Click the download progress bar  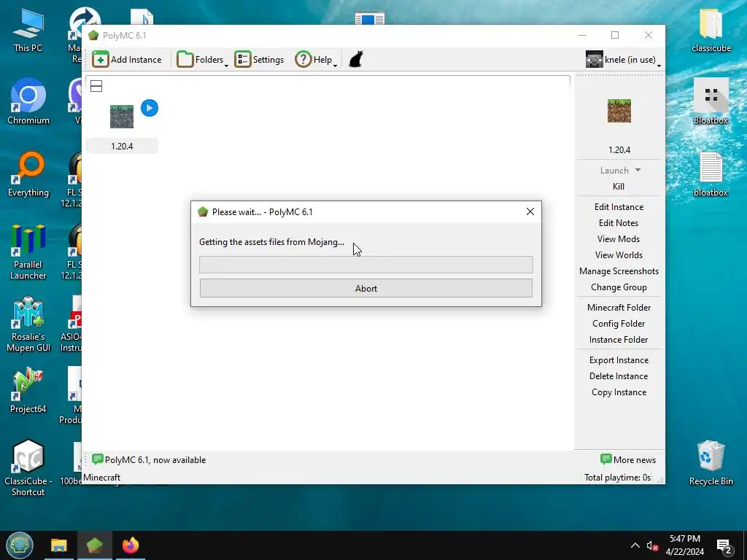coord(366,265)
